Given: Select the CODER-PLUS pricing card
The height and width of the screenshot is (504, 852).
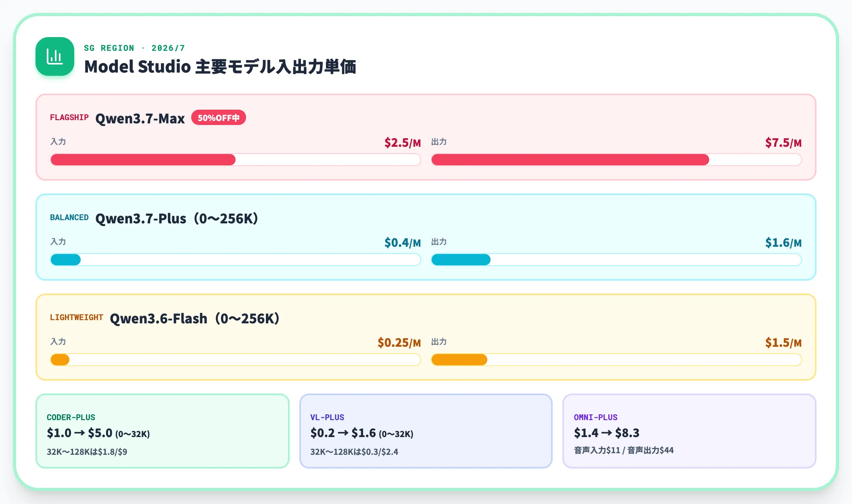Looking at the screenshot, I should [163, 431].
